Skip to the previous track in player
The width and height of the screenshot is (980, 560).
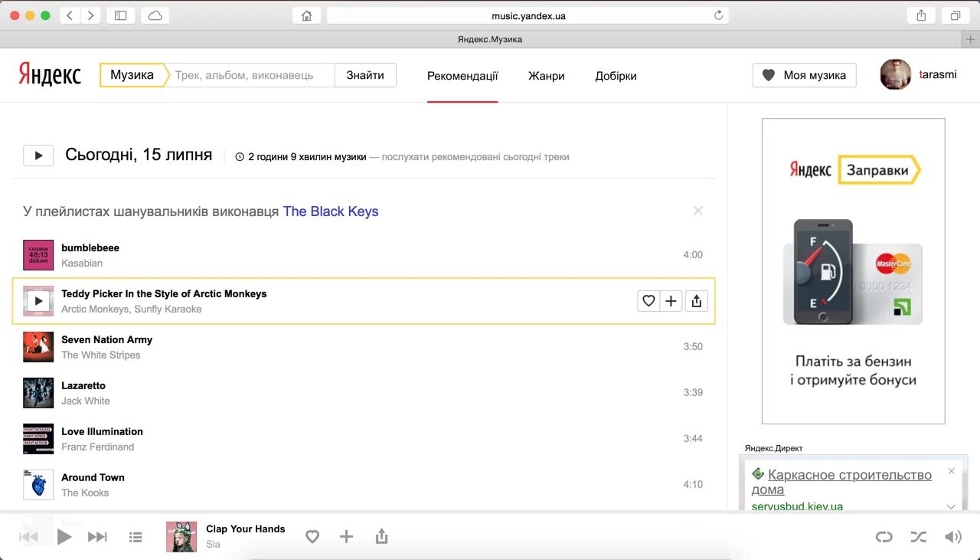28,537
